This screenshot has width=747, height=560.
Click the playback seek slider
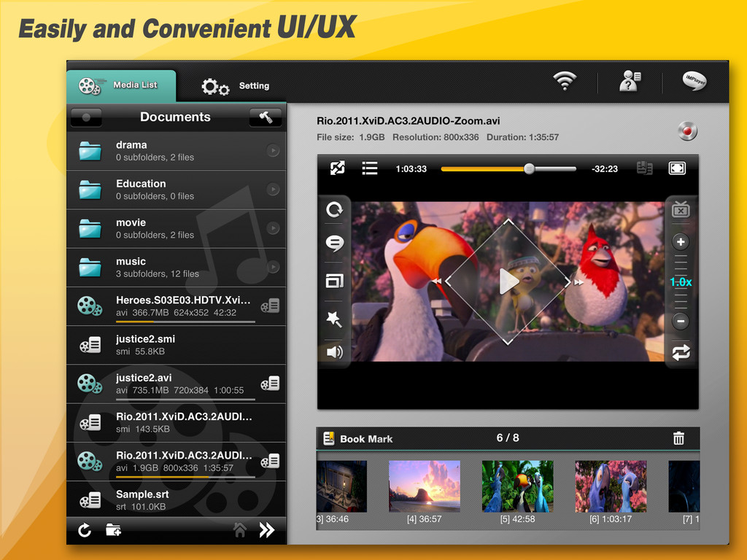(508, 168)
